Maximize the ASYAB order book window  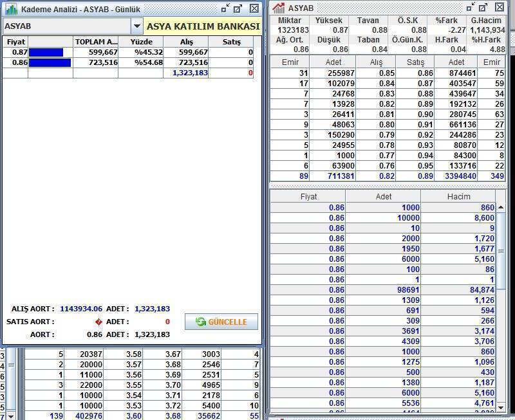[485, 8]
